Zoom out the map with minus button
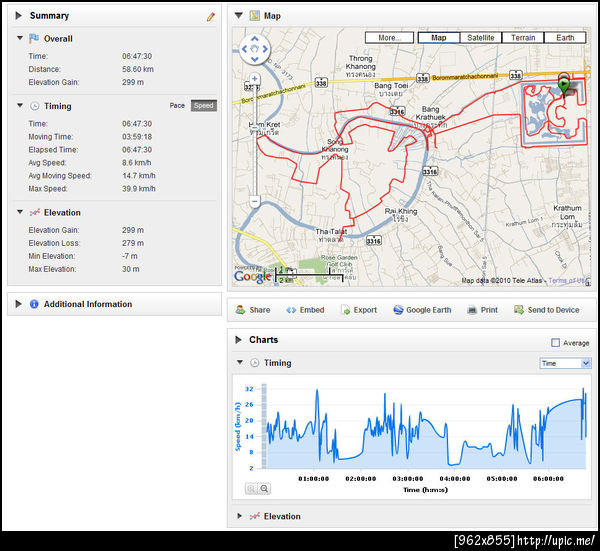600x551 pixels. pos(254,201)
